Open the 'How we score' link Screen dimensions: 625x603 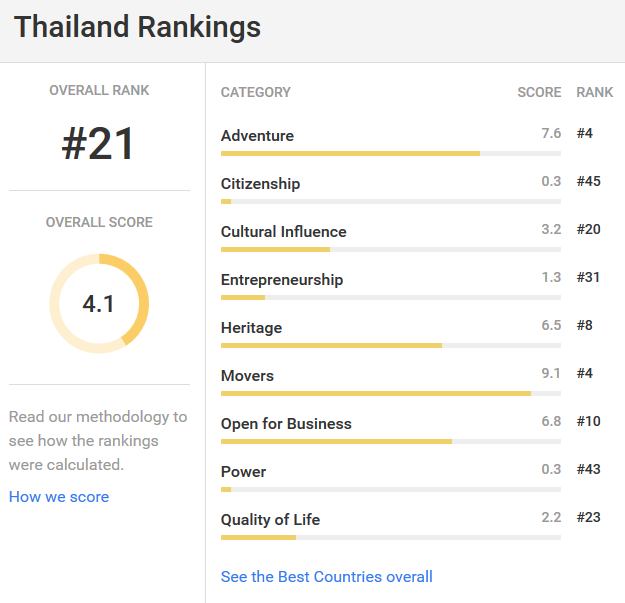click(59, 497)
